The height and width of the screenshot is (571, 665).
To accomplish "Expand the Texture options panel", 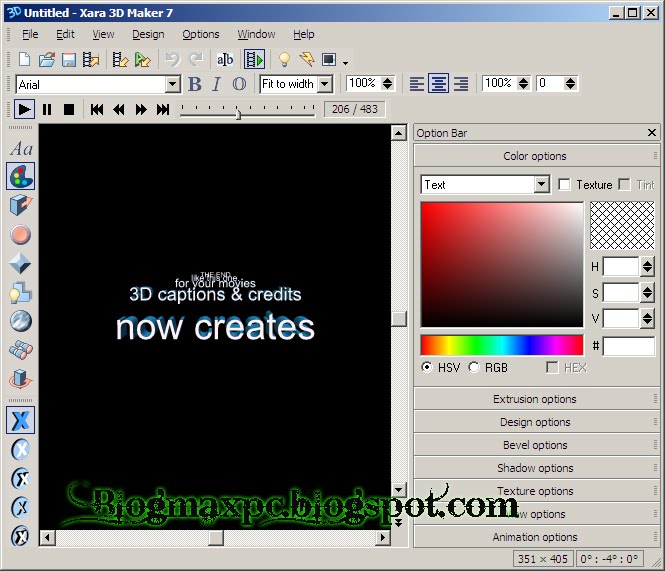I will coord(536,491).
